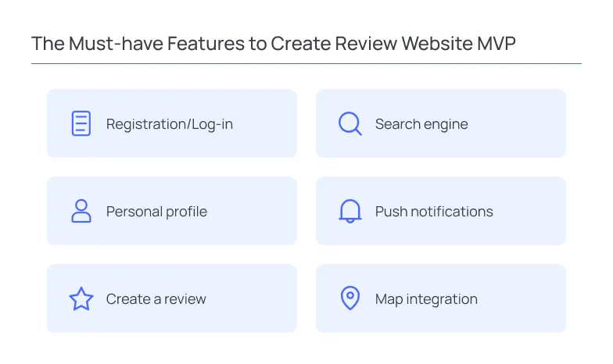Select the Registration/Log-in label
Viewport: 613px width, 364px height.
[170, 124]
